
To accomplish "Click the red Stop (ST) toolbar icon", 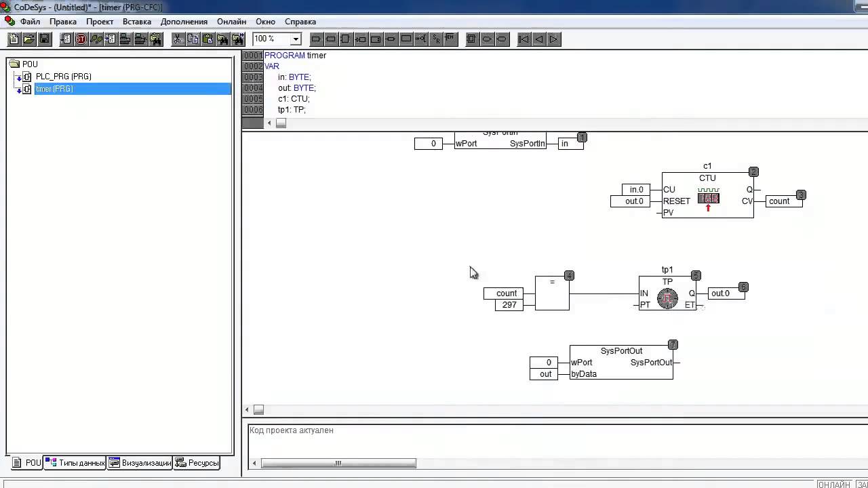I will click(81, 39).
